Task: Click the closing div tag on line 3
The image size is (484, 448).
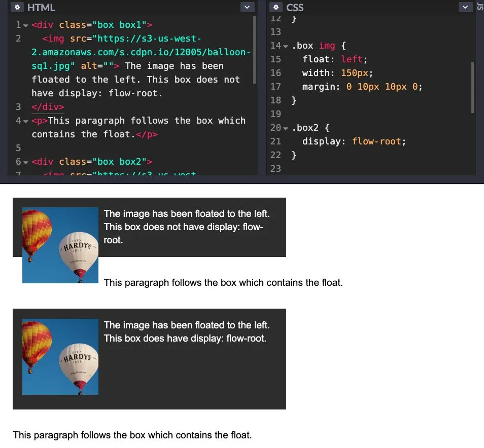Action: [x=48, y=107]
